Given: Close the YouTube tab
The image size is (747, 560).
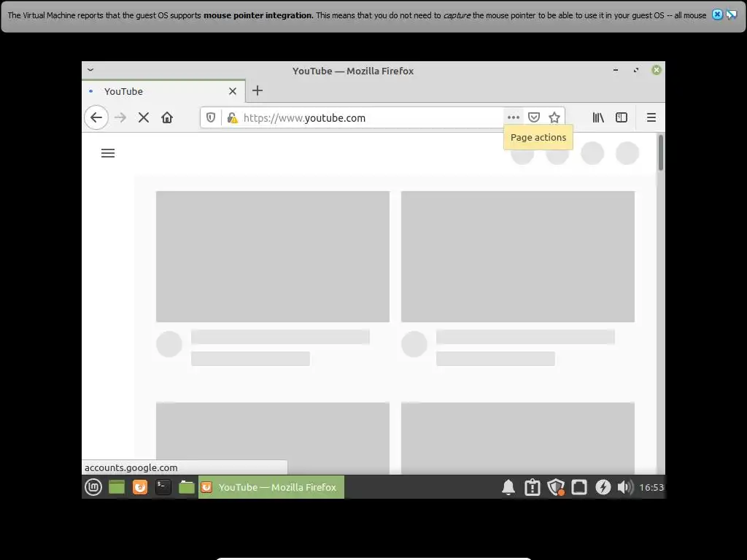Looking at the screenshot, I should 233,91.
